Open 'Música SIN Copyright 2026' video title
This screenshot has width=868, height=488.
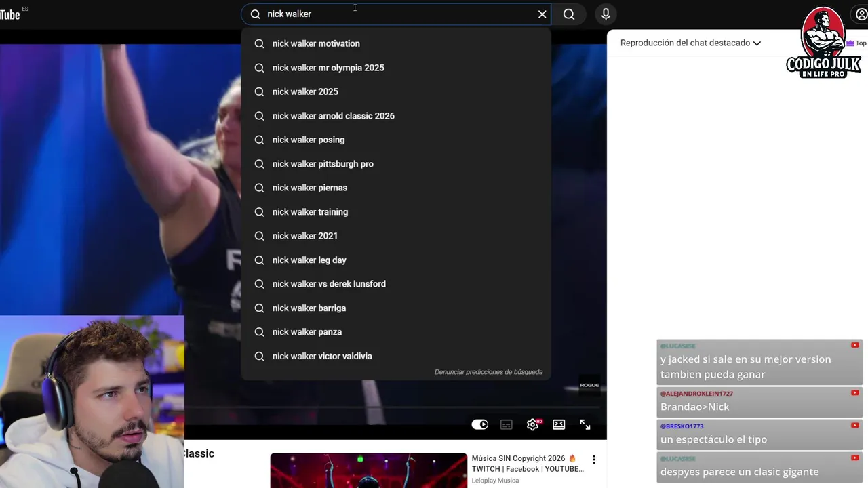coord(528,464)
